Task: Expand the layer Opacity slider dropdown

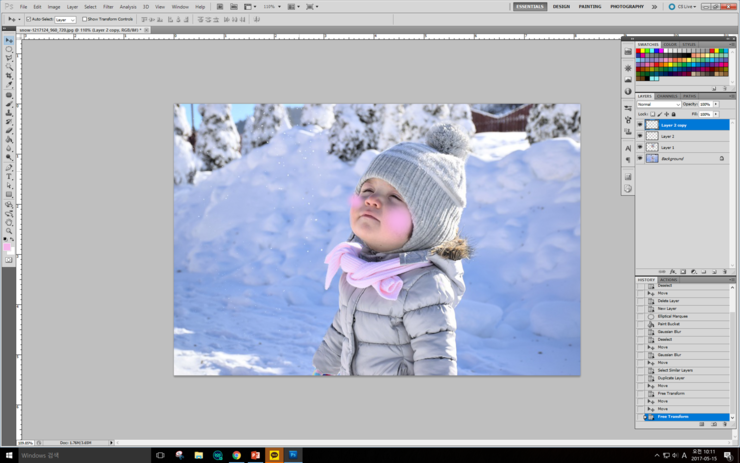Action: [x=715, y=104]
